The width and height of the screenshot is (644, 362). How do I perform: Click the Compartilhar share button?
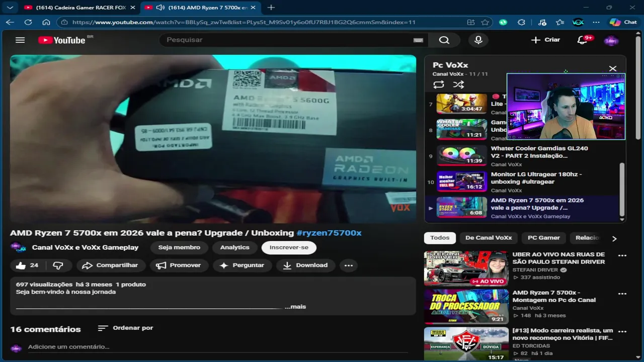(110, 265)
